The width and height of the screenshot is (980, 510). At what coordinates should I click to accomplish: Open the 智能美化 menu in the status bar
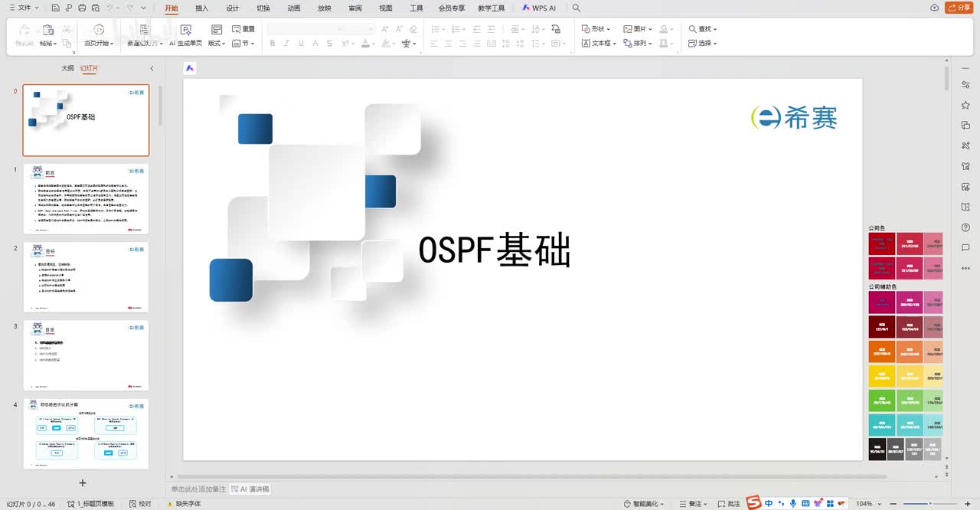645,504
